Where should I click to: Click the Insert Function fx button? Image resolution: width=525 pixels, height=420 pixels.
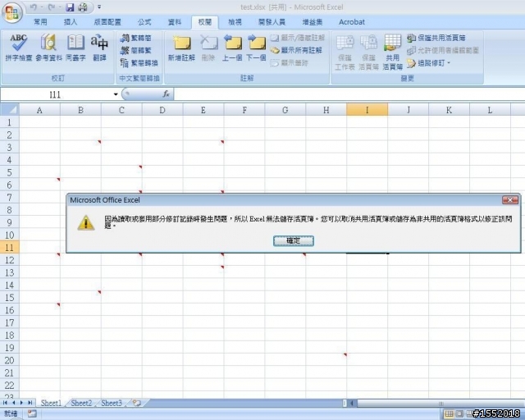coord(166,94)
